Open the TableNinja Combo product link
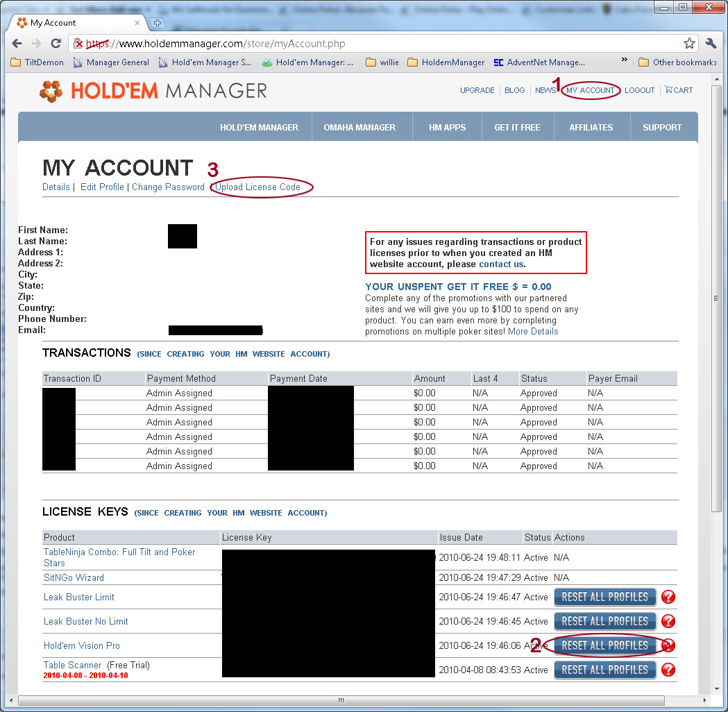 [x=119, y=557]
